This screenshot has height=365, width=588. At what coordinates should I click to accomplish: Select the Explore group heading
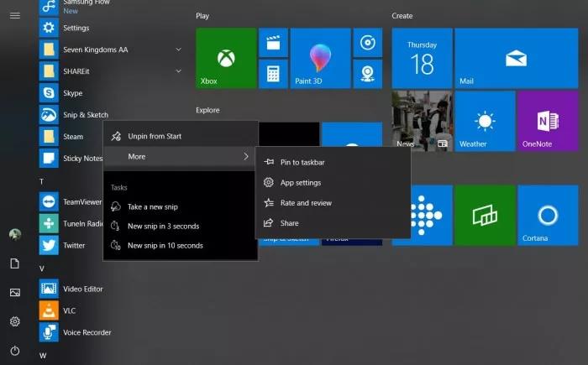pyautogui.click(x=207, y=110)
